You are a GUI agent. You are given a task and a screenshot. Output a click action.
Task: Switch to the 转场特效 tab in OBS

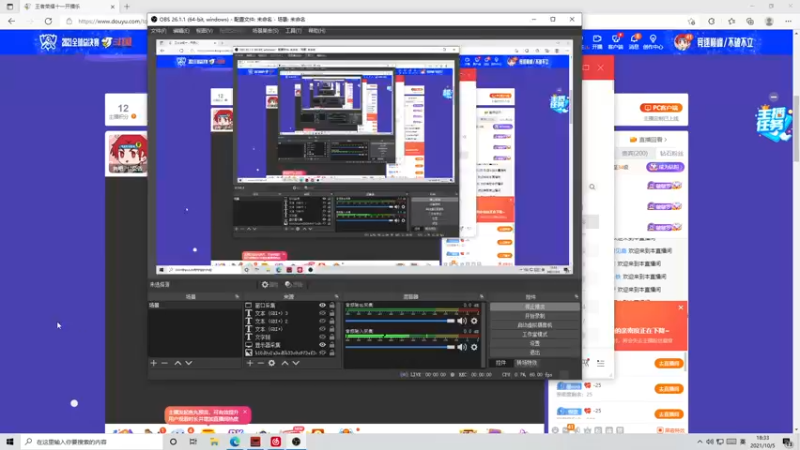(x=527, y=363)
